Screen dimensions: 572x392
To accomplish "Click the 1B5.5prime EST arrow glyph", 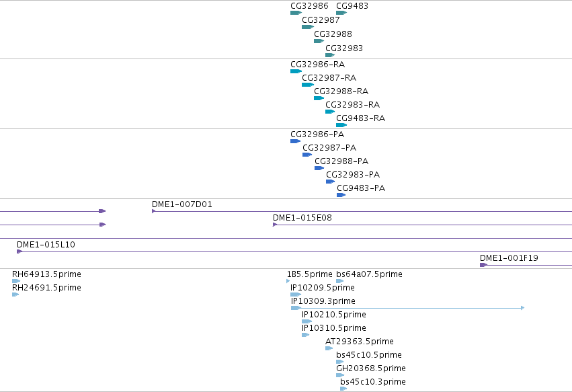I will click(288, 281).
